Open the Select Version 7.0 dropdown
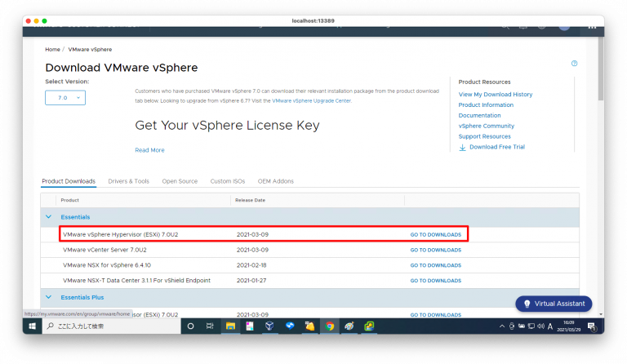627x364 pixels. [x=65, y=98]
